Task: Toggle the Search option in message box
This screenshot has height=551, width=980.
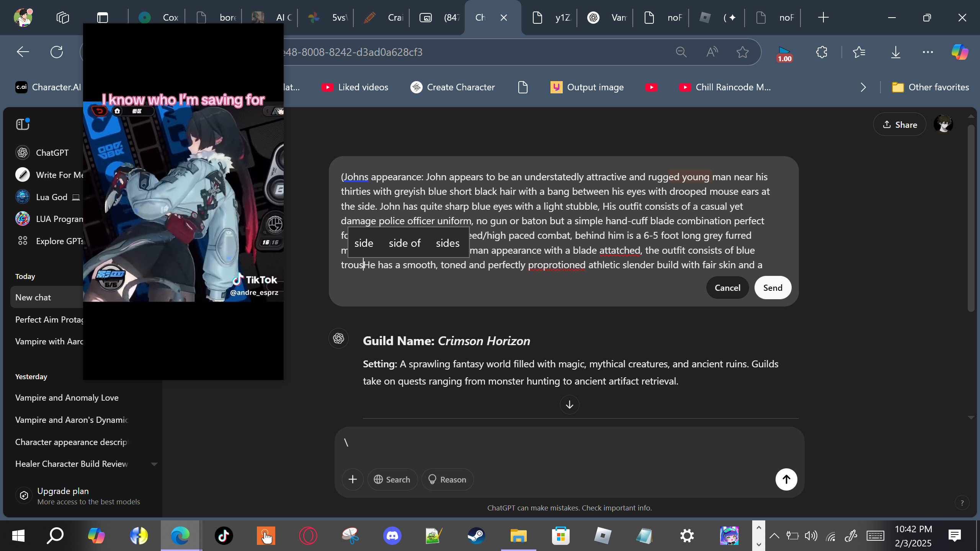Action: [x=392, y=479]
